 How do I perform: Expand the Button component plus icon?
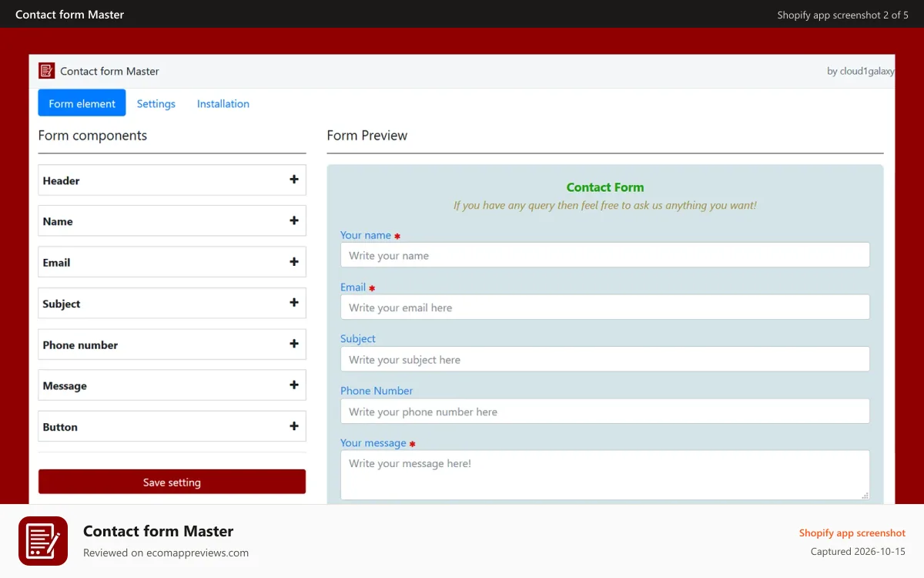pos(293,426)
